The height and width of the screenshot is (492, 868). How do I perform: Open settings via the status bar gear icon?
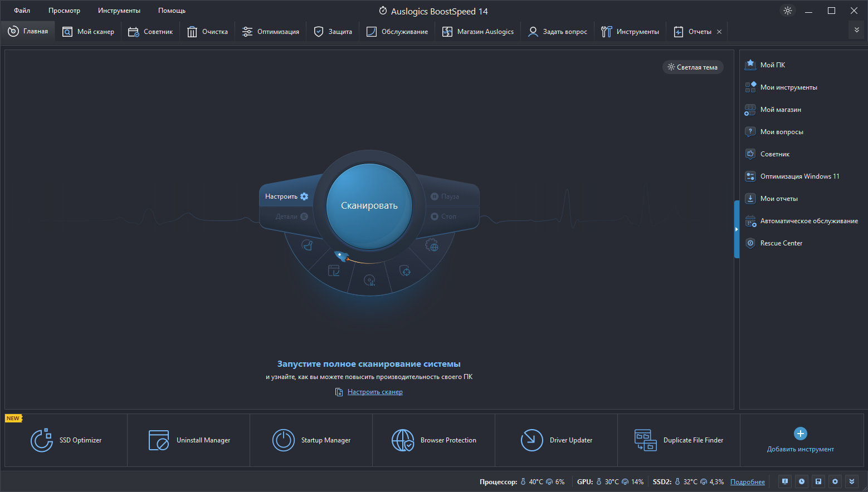pos(835,481)
